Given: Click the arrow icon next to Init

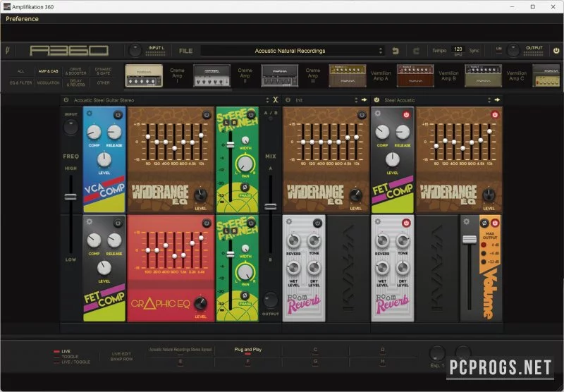Looking at the screenshot, I should pyautogui.click(x=364, y=100).
